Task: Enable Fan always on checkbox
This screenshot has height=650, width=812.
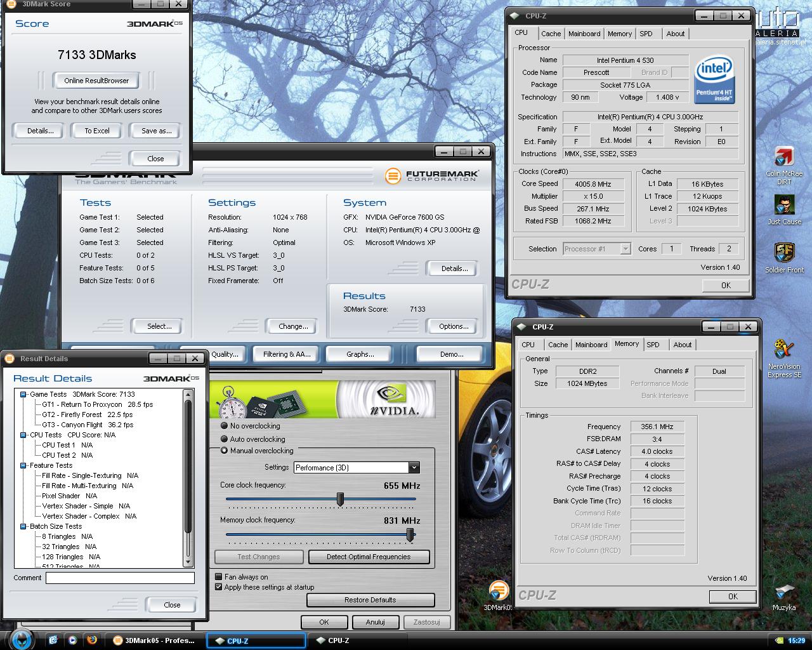Action: (218, 577)
